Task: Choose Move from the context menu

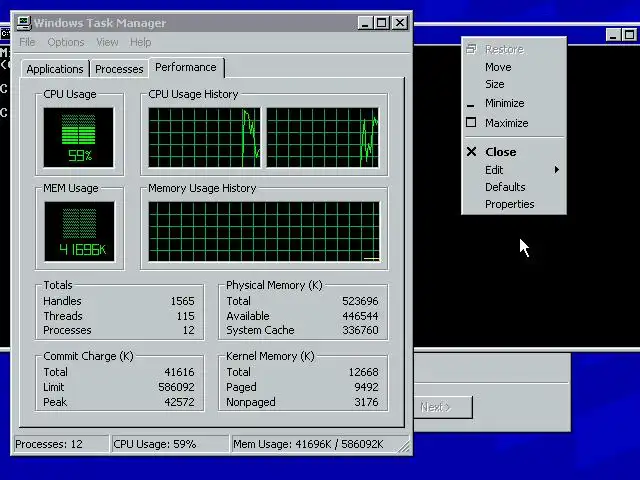Action: click(x=514, y=67)
